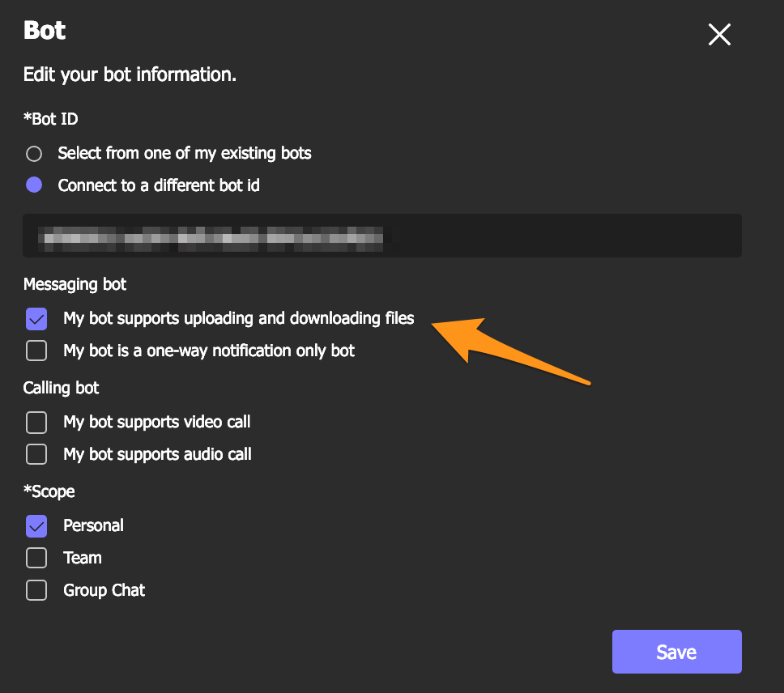Click the 'Bot' dialog title
This screenshot has width=784, height=693.
[x=45, y=31]
